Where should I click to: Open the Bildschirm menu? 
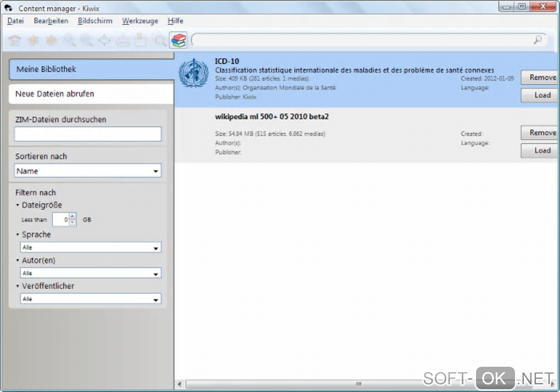[95, 21]
